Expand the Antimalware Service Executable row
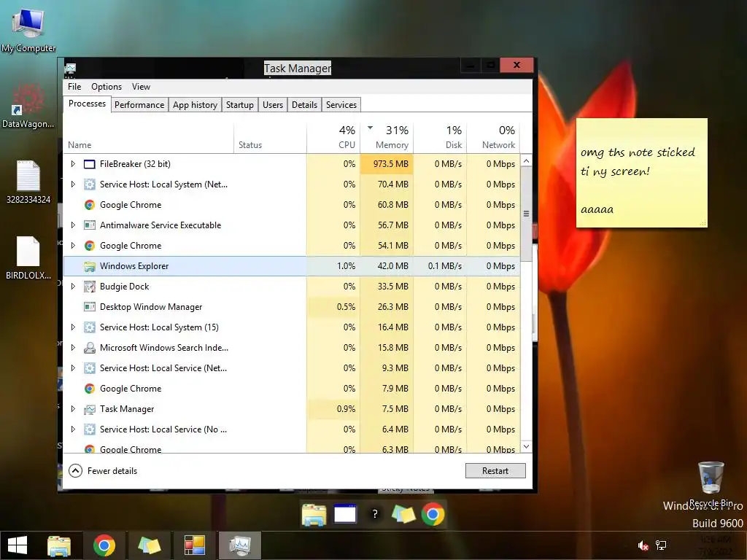Image resolution: width=747 pixels, height=560 pixels. (73, 225)
